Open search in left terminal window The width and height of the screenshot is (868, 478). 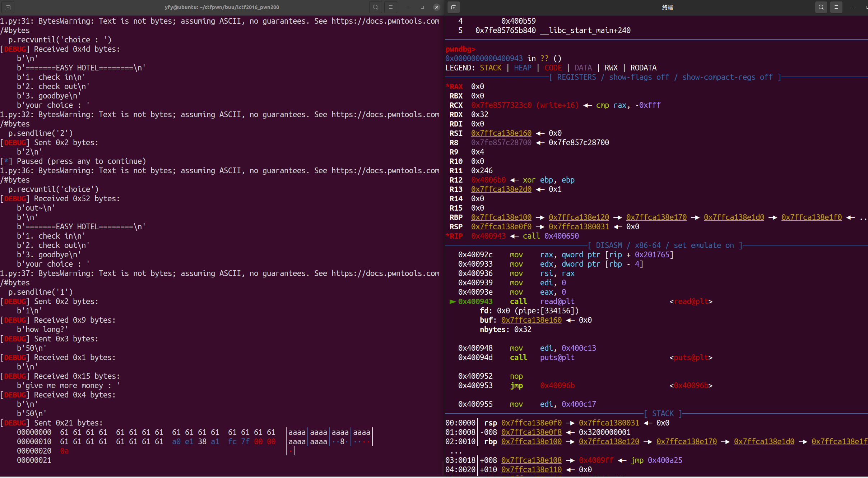point(375,7)
